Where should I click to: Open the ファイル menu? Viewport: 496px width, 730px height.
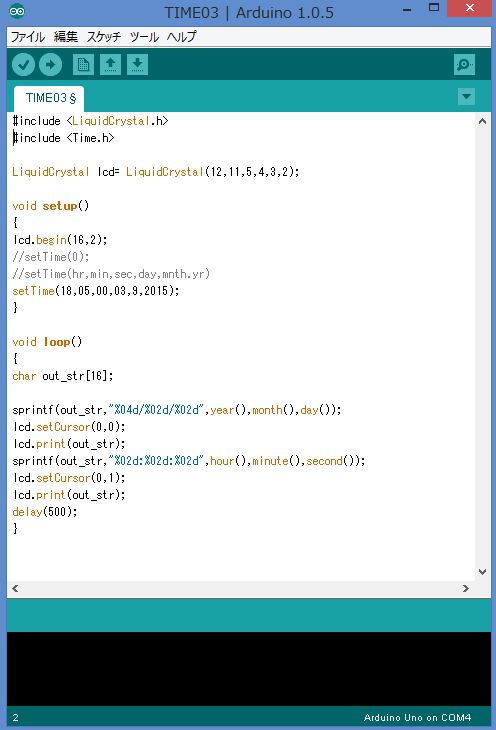pyautogui.click(x=27, y=37)
